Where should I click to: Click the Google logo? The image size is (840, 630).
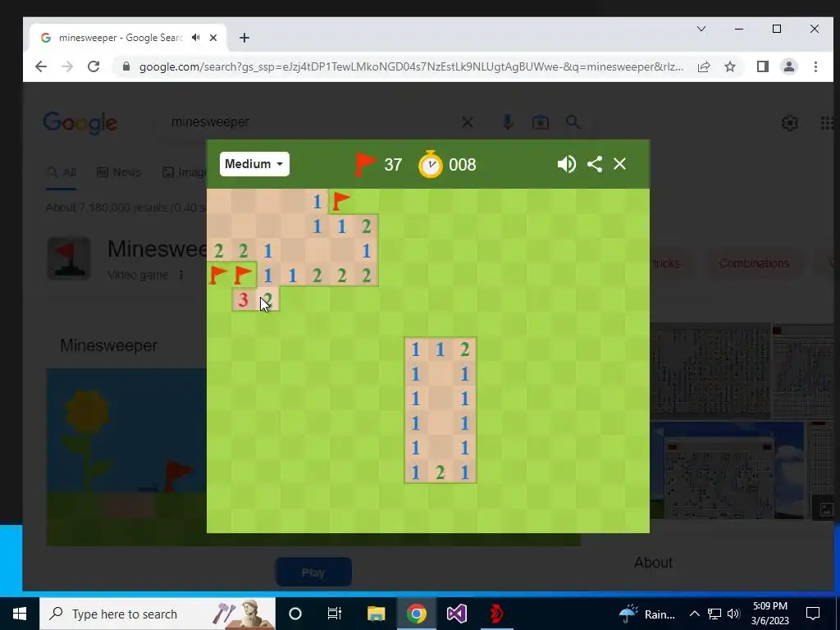pos(80,123)
